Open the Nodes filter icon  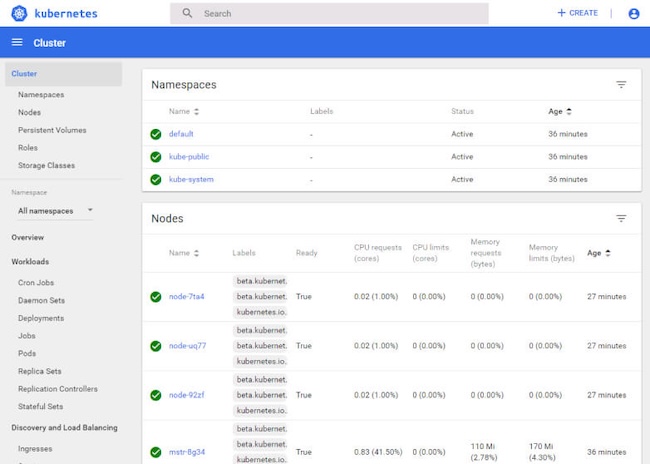tap(621, 218)
